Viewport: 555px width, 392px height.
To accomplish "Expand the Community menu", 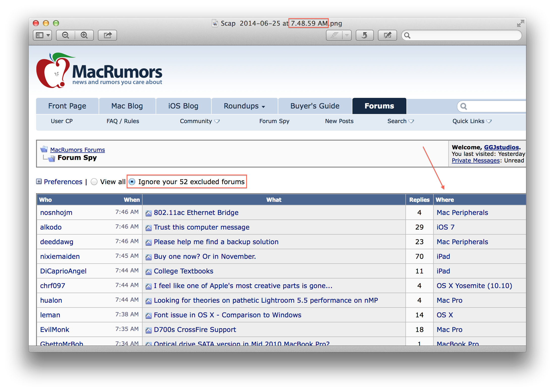I will [x=200, y=121].
